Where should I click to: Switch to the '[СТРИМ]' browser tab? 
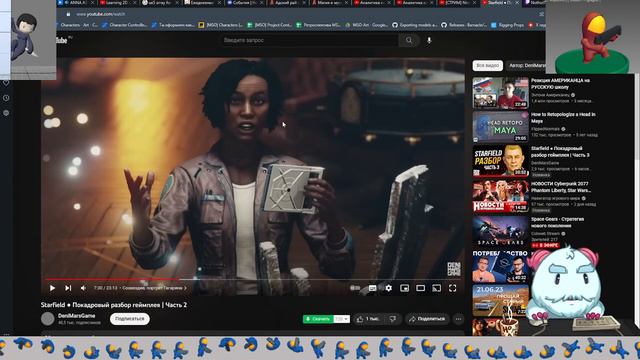click(x=458, y=3)
